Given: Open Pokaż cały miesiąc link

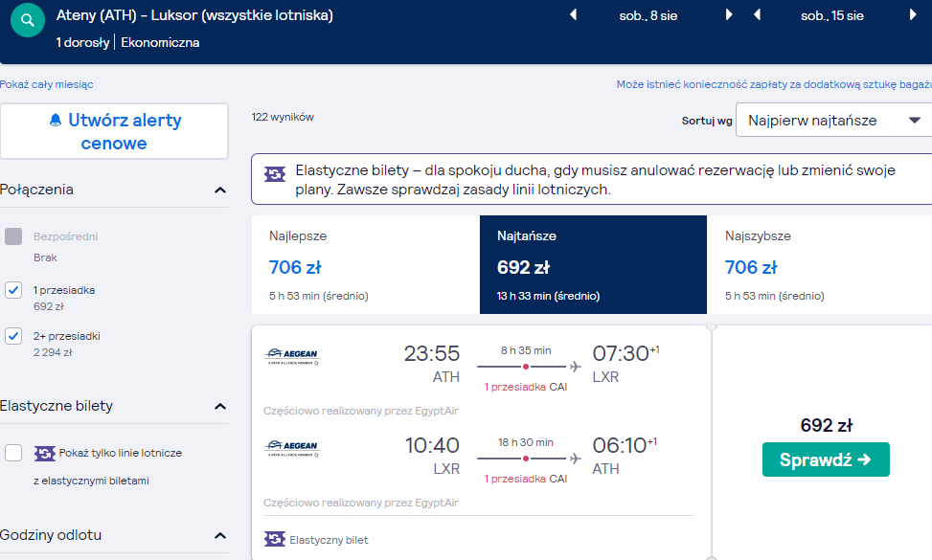Looking at the screenshot, I should 46,84.
